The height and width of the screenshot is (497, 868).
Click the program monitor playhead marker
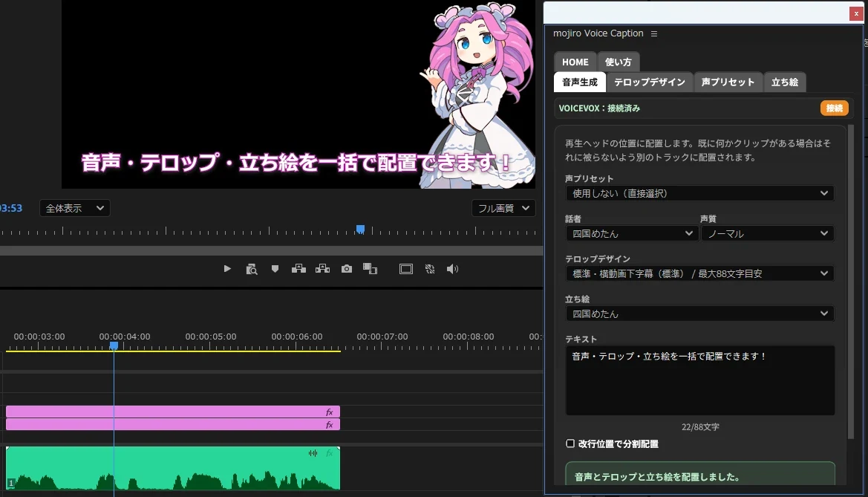(360, 230)
